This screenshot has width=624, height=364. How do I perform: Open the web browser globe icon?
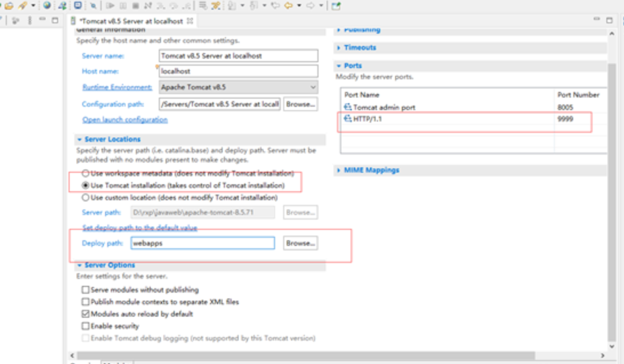(47, 5)
